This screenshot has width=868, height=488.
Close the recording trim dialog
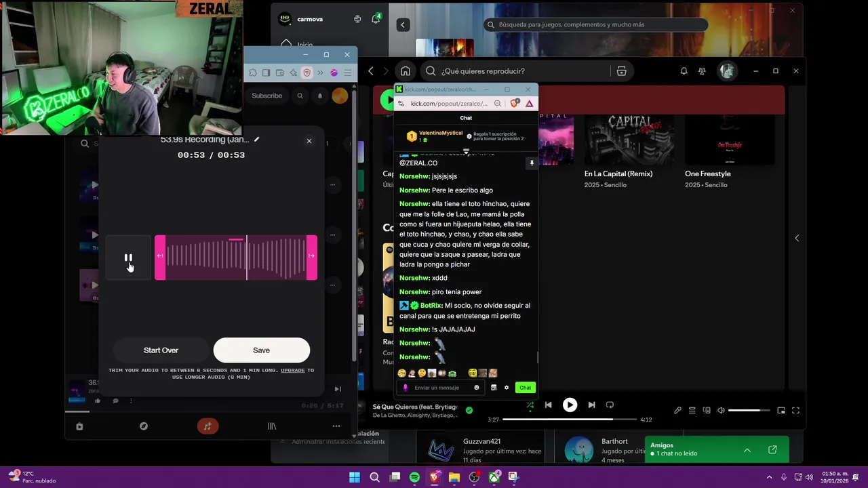pos(309,141)
